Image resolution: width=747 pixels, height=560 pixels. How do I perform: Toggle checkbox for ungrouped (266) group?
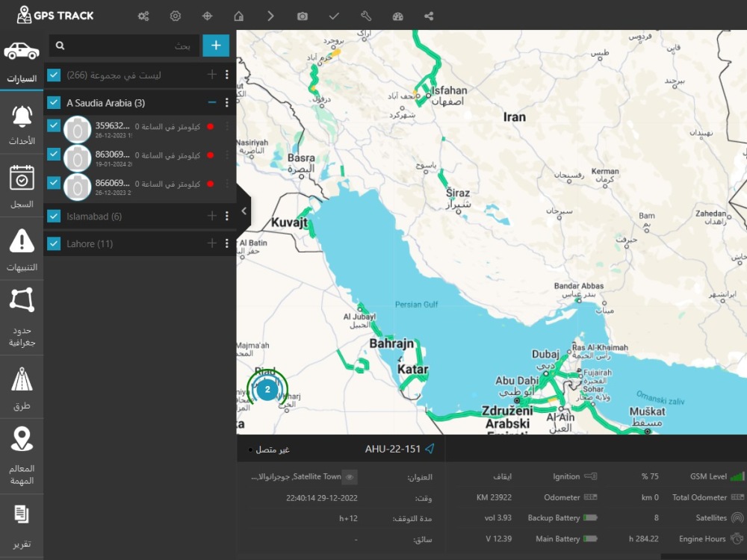[54, 75]
